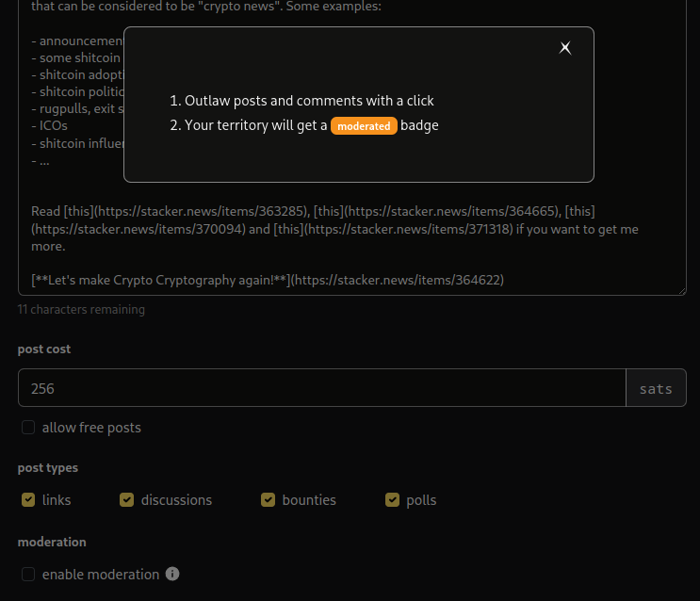Enable the allow free posts checkbox

[x=28, y=428]
